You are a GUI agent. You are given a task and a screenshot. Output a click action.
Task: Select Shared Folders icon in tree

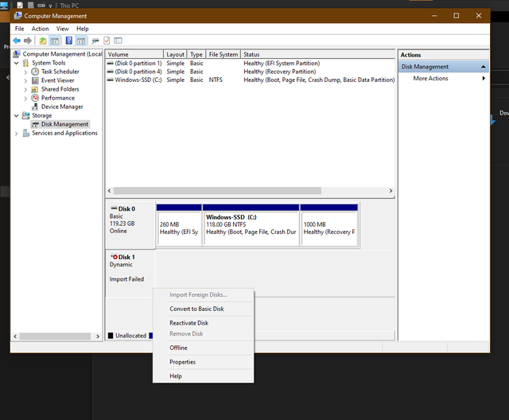coord(35,89)
